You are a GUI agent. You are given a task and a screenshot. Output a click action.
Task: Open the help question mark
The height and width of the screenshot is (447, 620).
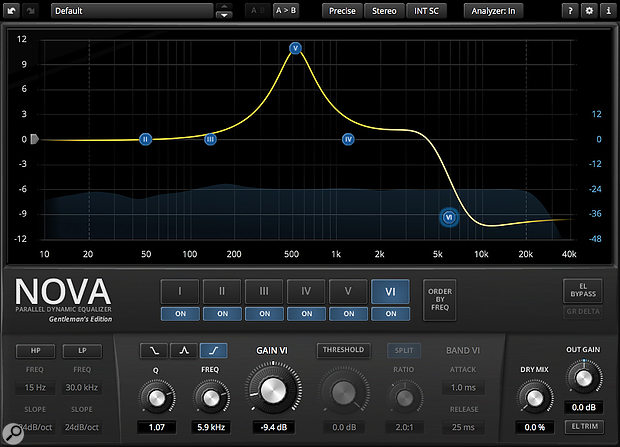point(570,11)
